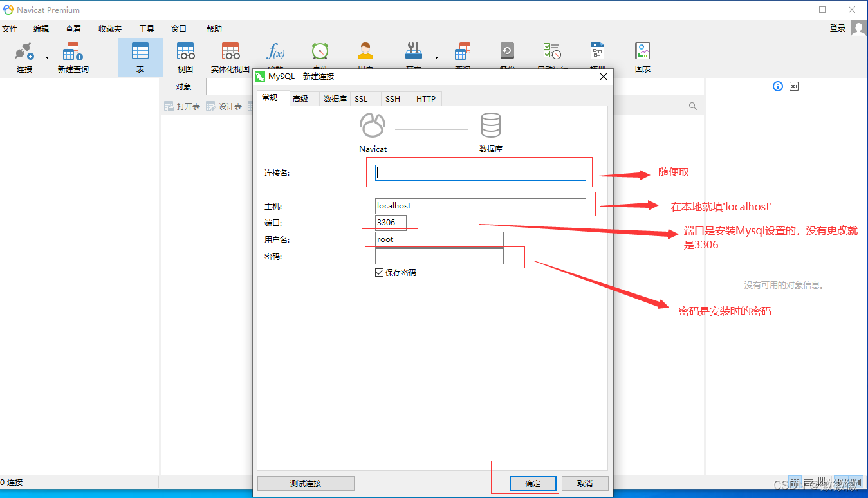Click the 登录 login link
The width and height of the screenshot is (868, 498).
pos(838,28)
